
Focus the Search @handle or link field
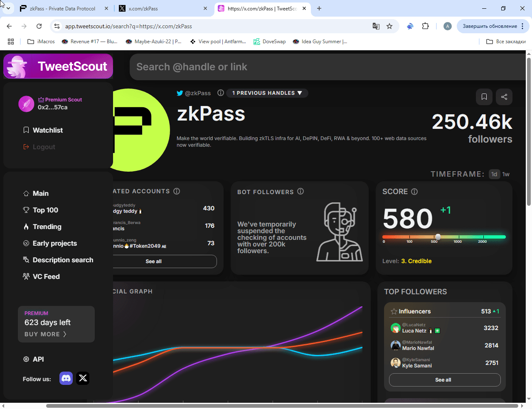coord(328,67)
